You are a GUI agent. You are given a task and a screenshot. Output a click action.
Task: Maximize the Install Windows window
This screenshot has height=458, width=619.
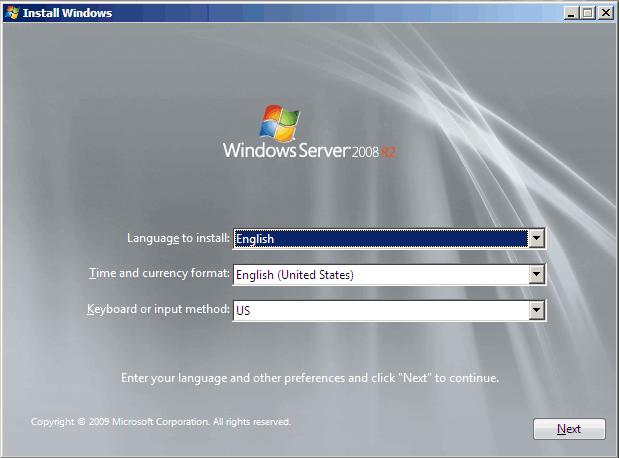[x=588, y=13]
